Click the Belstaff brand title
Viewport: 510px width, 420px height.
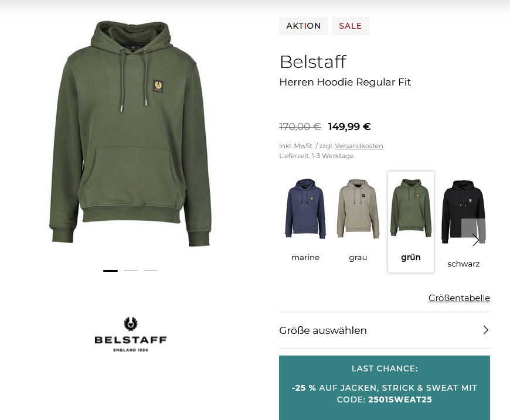[313, 62]
